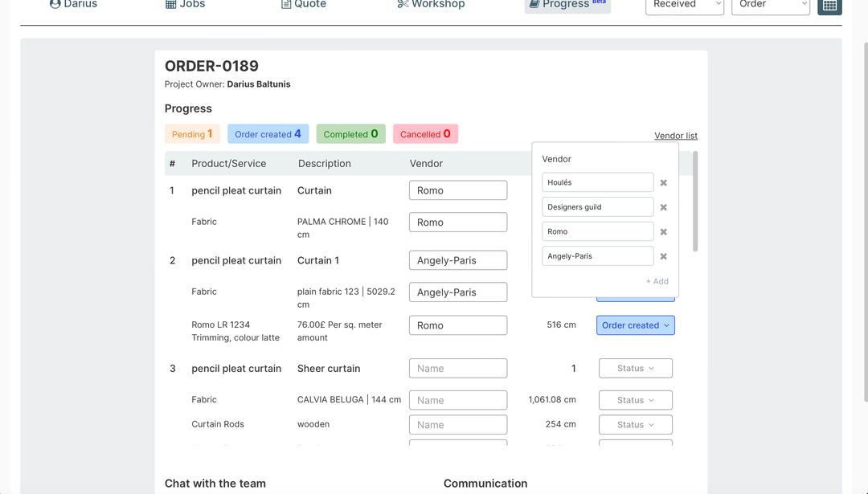Click the page's vertical scrollbar
The image size is (868, 494).
(x=866, y=221)
